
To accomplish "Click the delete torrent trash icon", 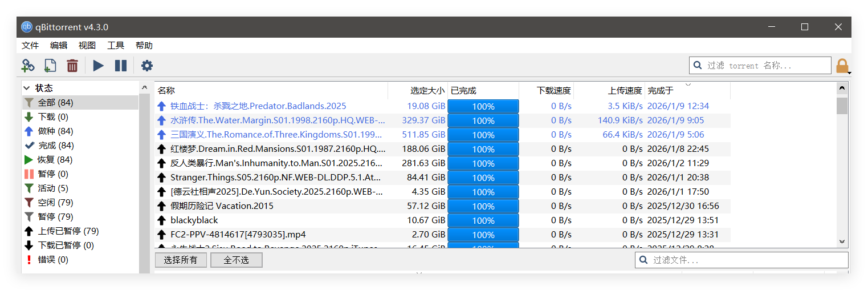I will point(72,66).
